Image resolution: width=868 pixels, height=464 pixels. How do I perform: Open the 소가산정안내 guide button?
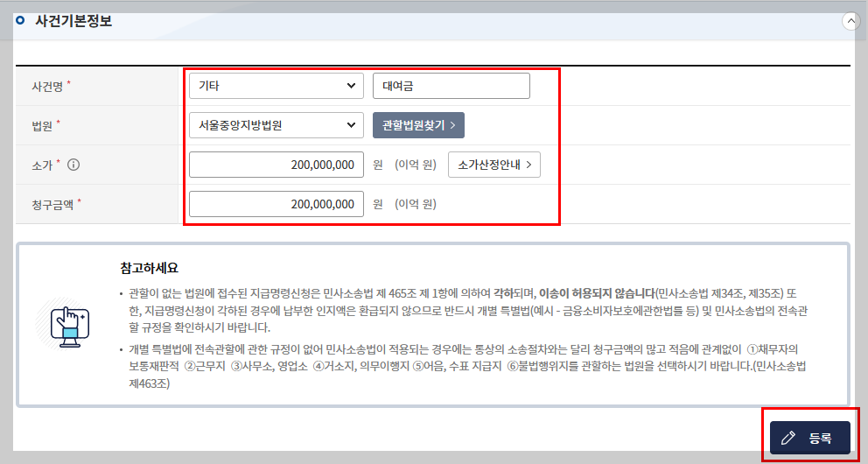tap(494, 165)
